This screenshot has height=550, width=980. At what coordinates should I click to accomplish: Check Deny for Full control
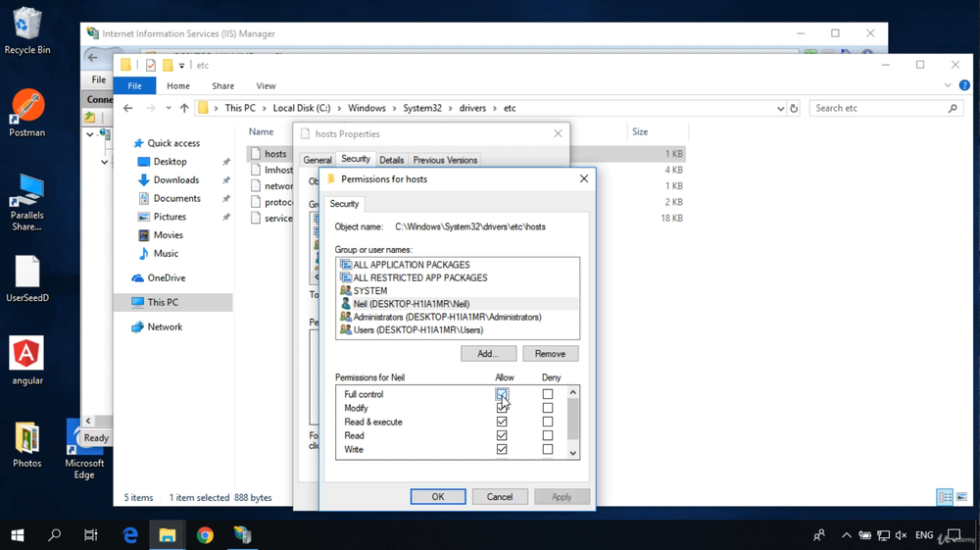click(548, 394)
